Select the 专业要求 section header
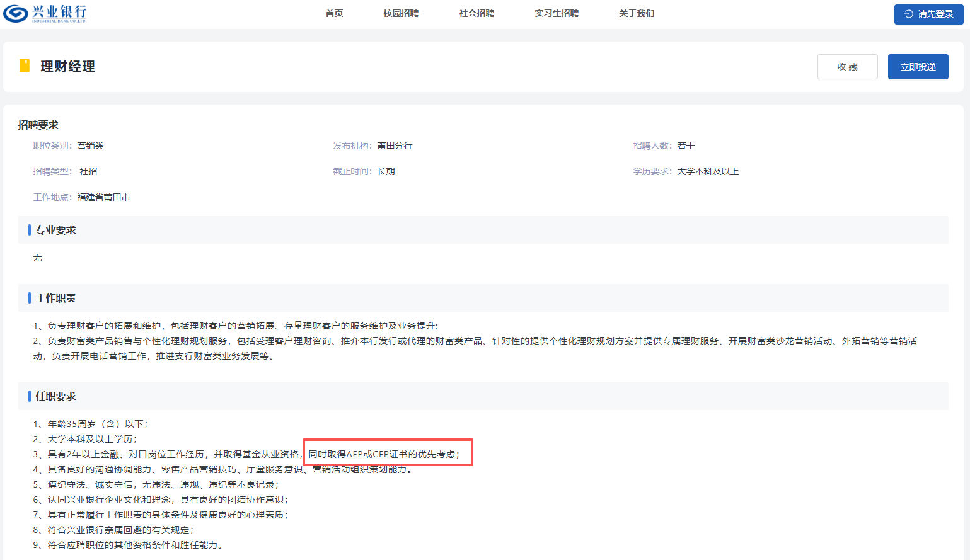970x560 pixels. (55, 230)
